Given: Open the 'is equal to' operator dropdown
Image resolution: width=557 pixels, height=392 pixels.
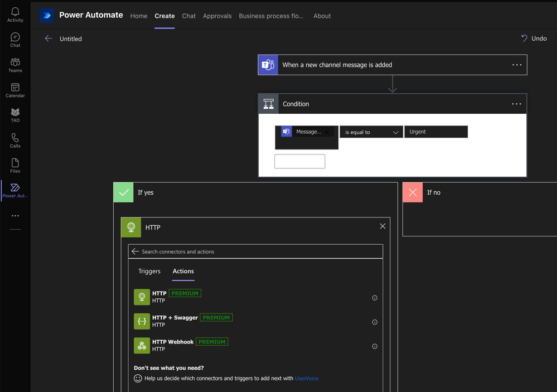Looking at the screenshot, I should click(371, 132).
